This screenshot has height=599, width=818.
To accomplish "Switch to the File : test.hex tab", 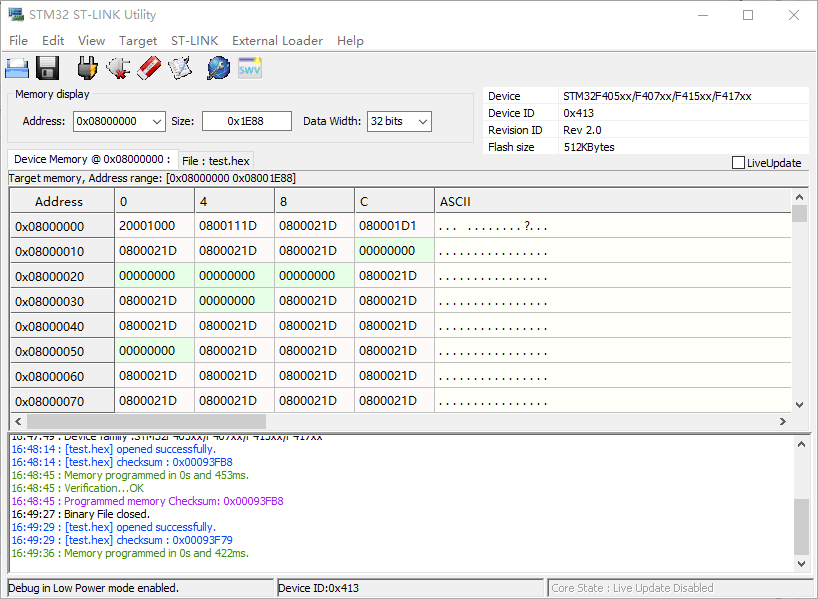I will pyautogui.click(x=216, y=161).
